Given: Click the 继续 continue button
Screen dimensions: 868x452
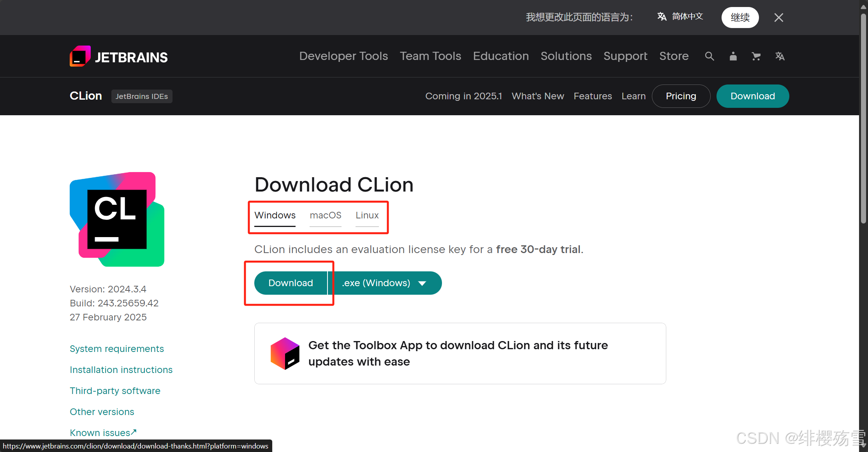Looking at the screenshot, I should [x=740, y=18].
